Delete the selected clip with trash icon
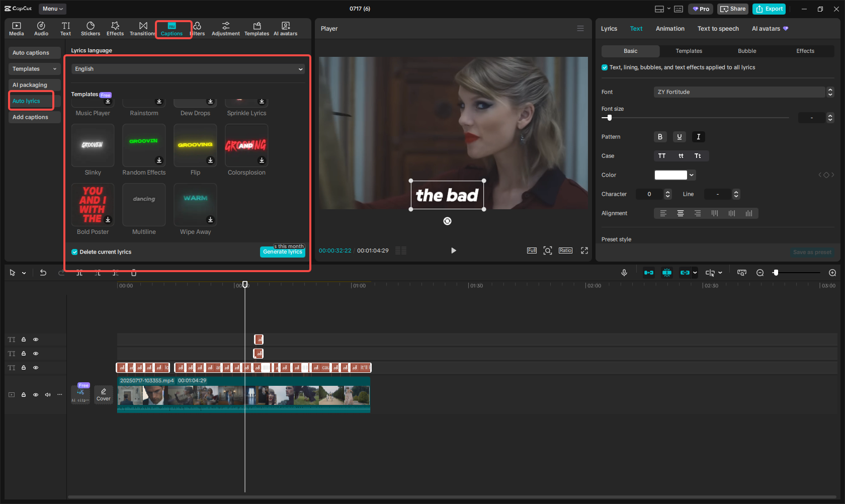This screenshot has height=504, width=845. point(134,273)
